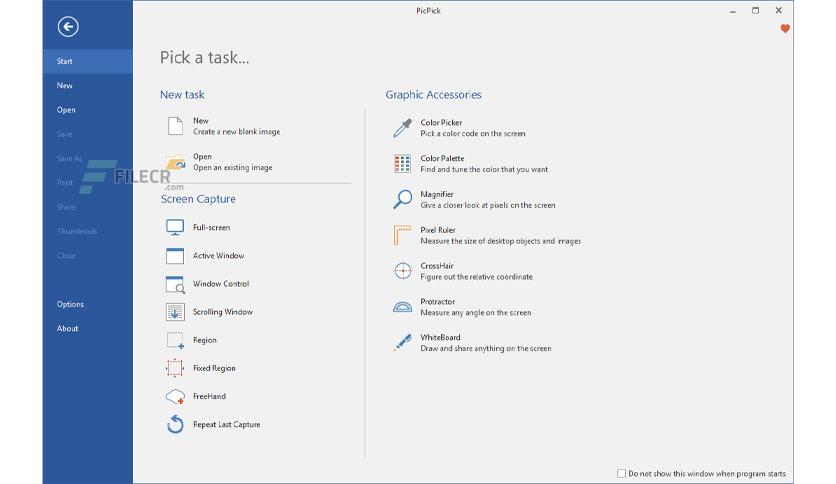Click the FreeHand capture cloud icon
The width and height of the screenshot is (836, 484).
coord(175,397)
